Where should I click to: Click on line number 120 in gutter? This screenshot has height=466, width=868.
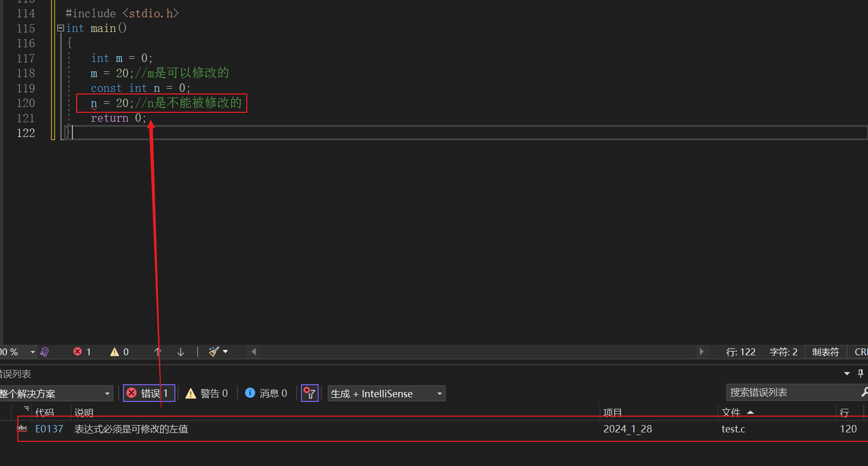[x=26, y=103]
